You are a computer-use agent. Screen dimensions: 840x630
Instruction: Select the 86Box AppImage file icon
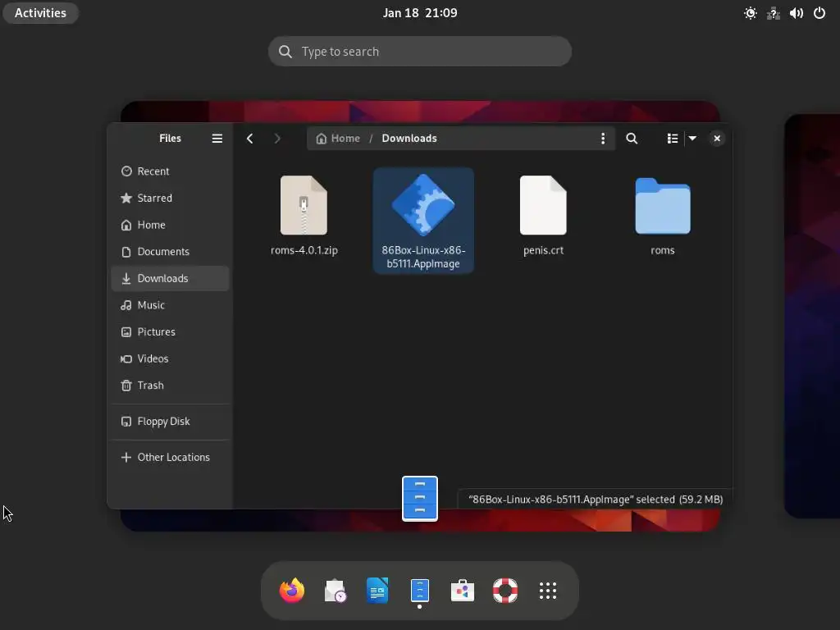tap(423, 205)
